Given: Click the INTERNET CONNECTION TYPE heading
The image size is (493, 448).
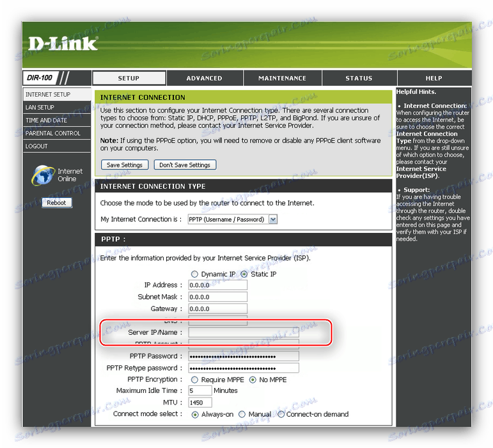Looking at the screenshot, I should click(153, 186).
